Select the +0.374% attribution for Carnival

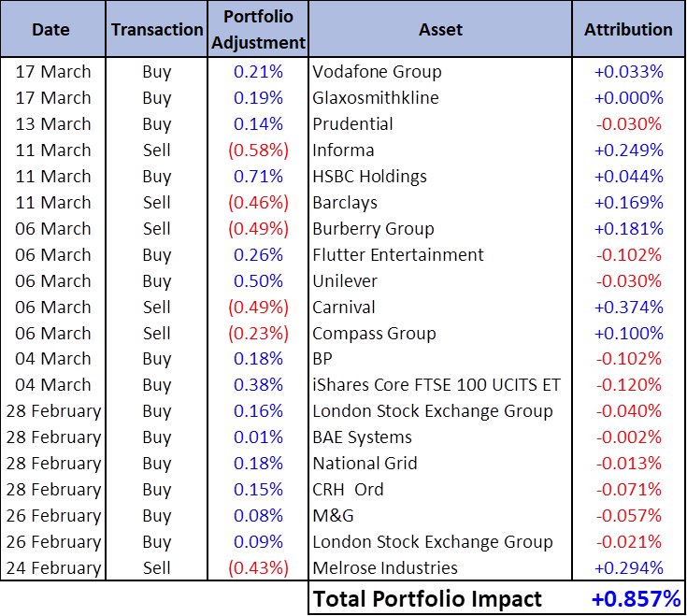pyautogui.click(x=629, y=308)
